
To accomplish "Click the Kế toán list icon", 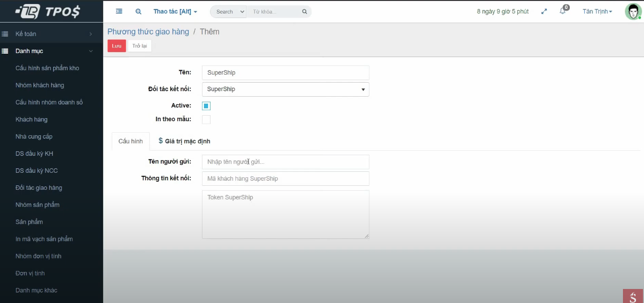I will pyautogui.click(x=5, y=34).
